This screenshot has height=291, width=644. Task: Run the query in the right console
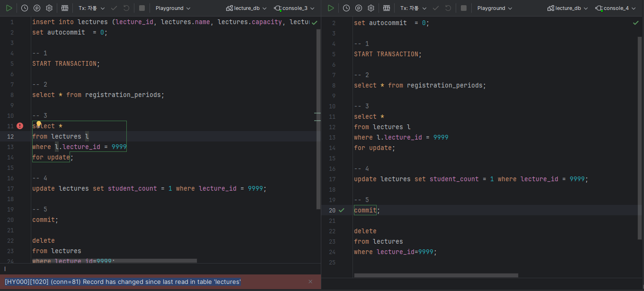pyautogui.click(x=331, y=8)
